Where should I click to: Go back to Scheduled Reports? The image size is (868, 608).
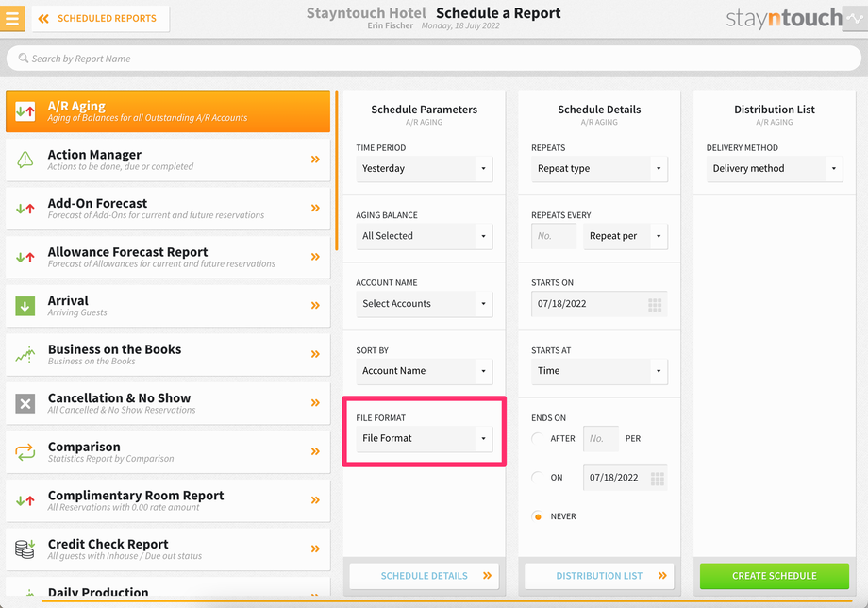tap(101, 19)
